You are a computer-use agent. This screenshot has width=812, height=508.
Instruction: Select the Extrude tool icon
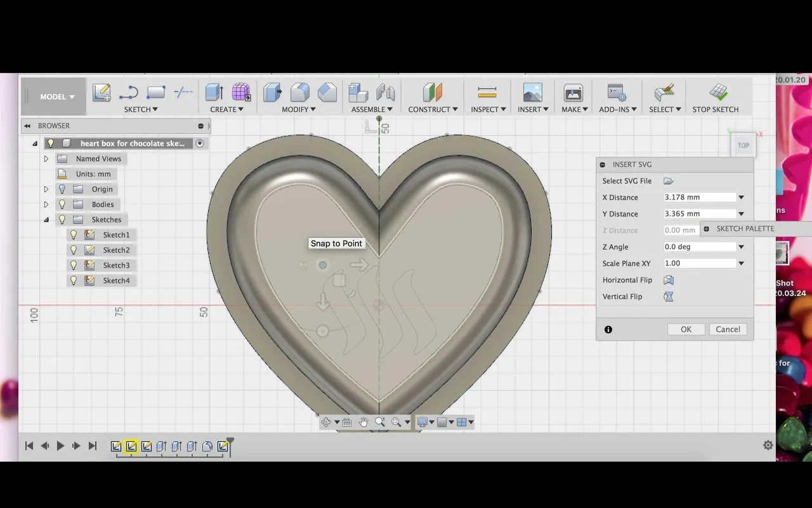click(x=214, y=93)
